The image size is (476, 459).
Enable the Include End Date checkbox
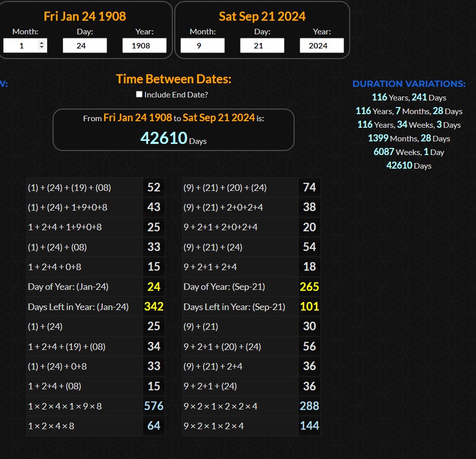[139, 94]
